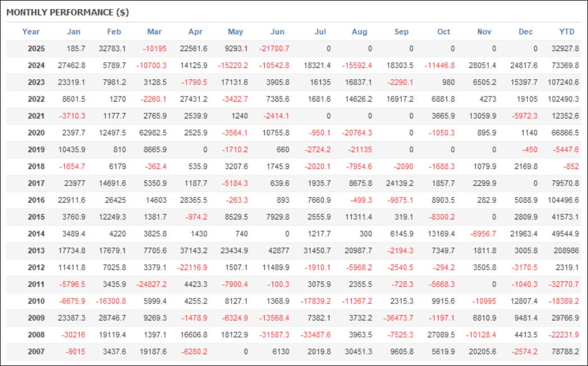Screen dimensions: 588x366
Task: Select the 2025 year row label
Action: click(36, 49)
